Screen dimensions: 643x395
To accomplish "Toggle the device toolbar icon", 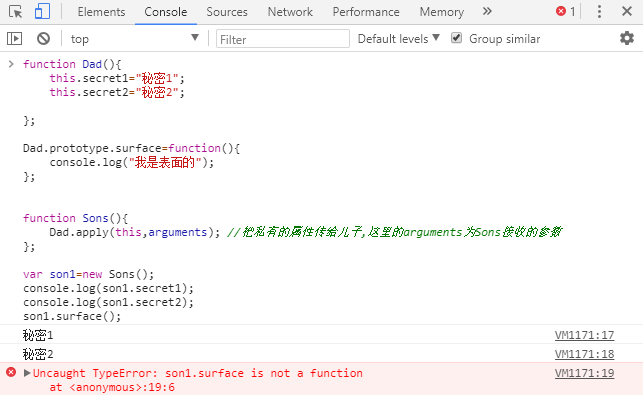I will pos(42,11).
